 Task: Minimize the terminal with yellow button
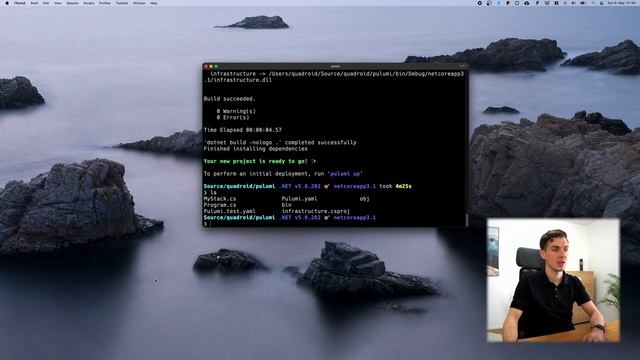tap(211, 66)
